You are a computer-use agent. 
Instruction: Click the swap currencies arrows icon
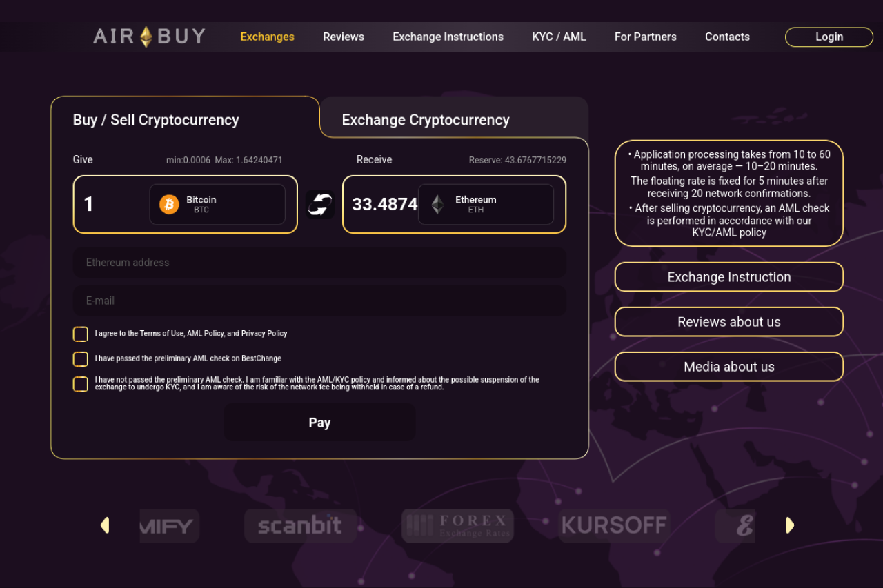[320, 204]
